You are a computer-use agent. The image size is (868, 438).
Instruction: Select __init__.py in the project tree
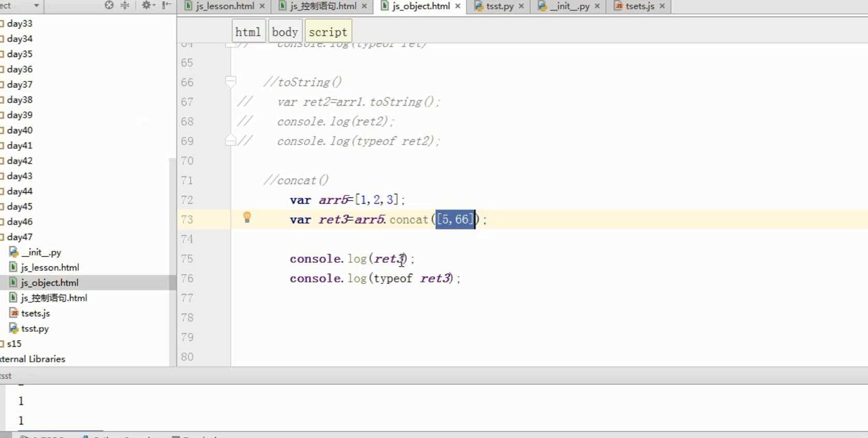41,252
